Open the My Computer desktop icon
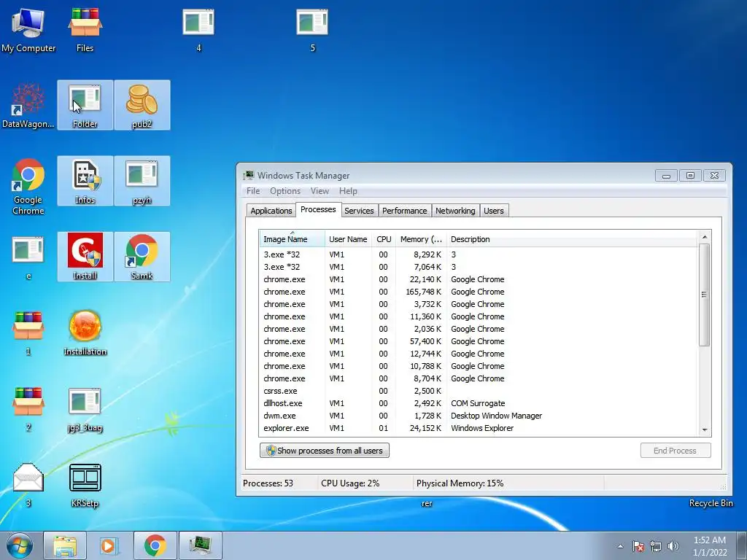This screenshot has height=560, width=747. pyautogui.click(x=28, y=29)
